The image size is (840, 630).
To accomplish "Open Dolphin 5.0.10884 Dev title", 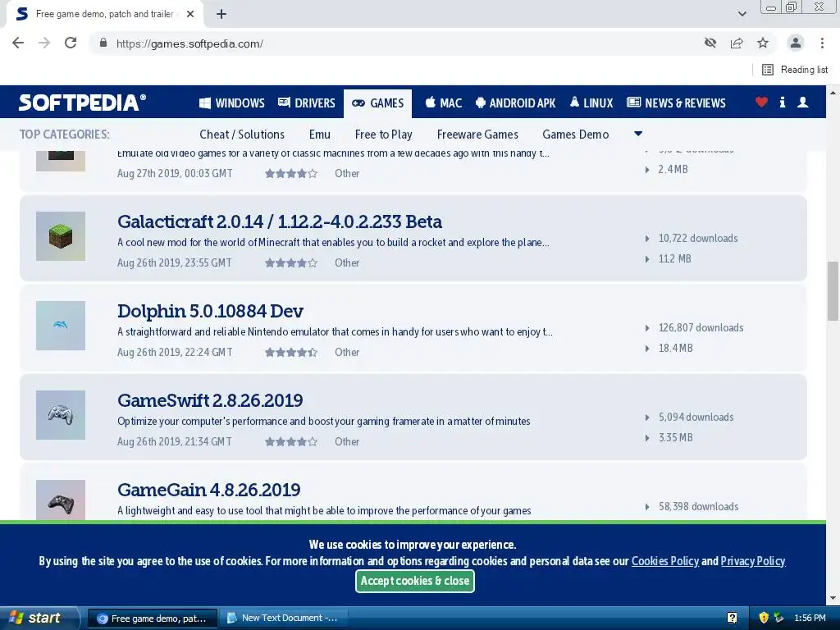I will click(211, 311).
